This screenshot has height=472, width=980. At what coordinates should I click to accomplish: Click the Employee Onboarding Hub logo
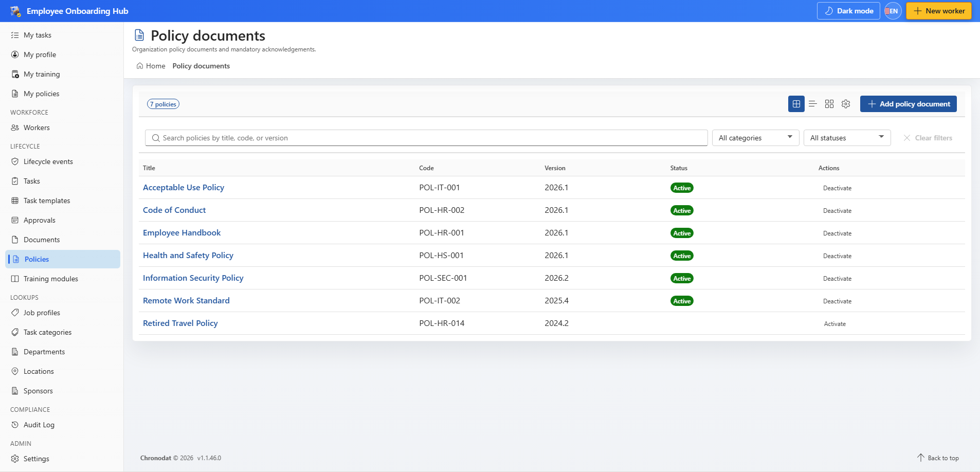15,11
